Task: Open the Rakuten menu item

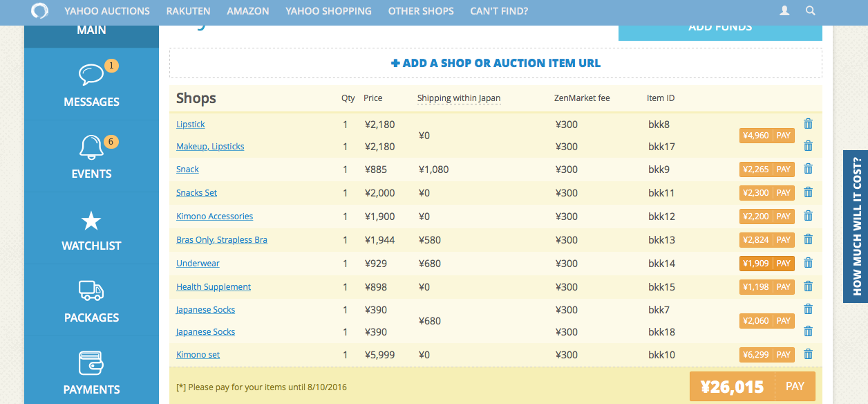Action: (x=188, y=11)
